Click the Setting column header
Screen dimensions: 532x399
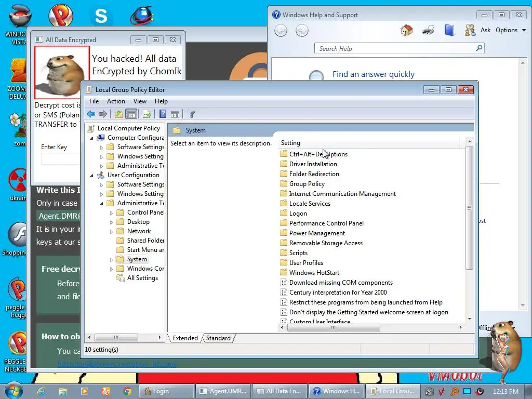369,143
